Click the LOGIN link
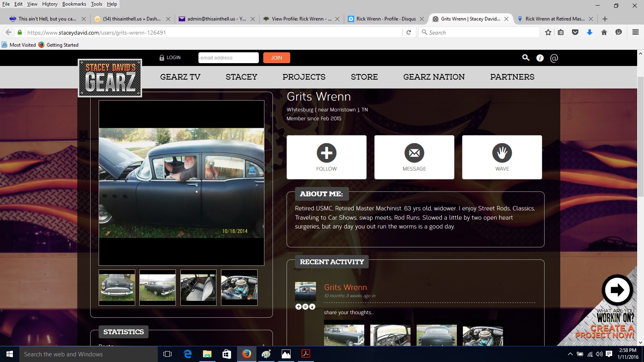 (x=170, y=58)
